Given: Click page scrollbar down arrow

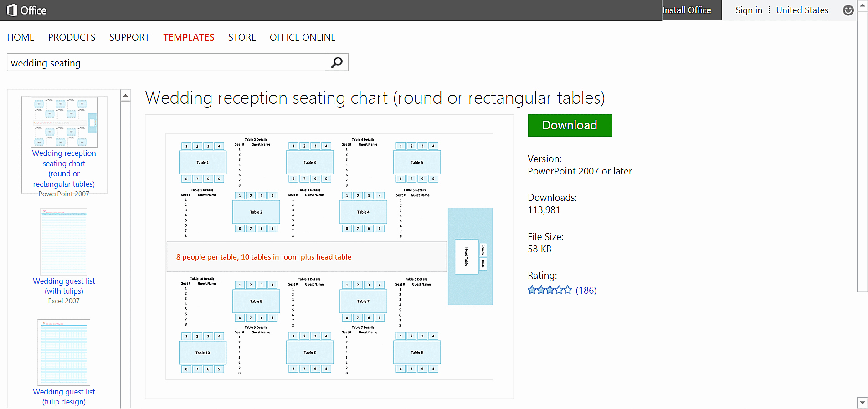Looking at the screenshot, I should (863, 403).
